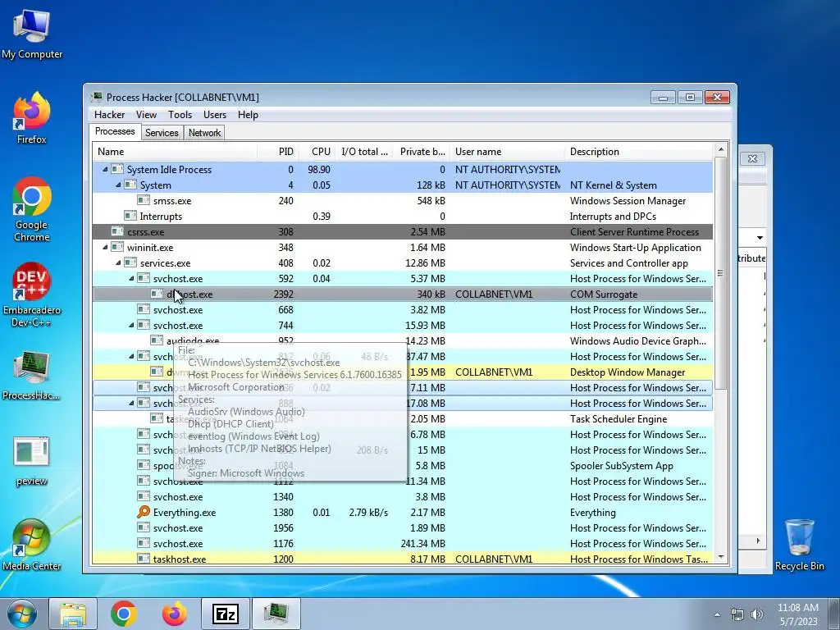This screenshot has width=840, height=630.
Task: Select the taskhost.exe process row
Action: pyautogui.click(x=403, y=558)
